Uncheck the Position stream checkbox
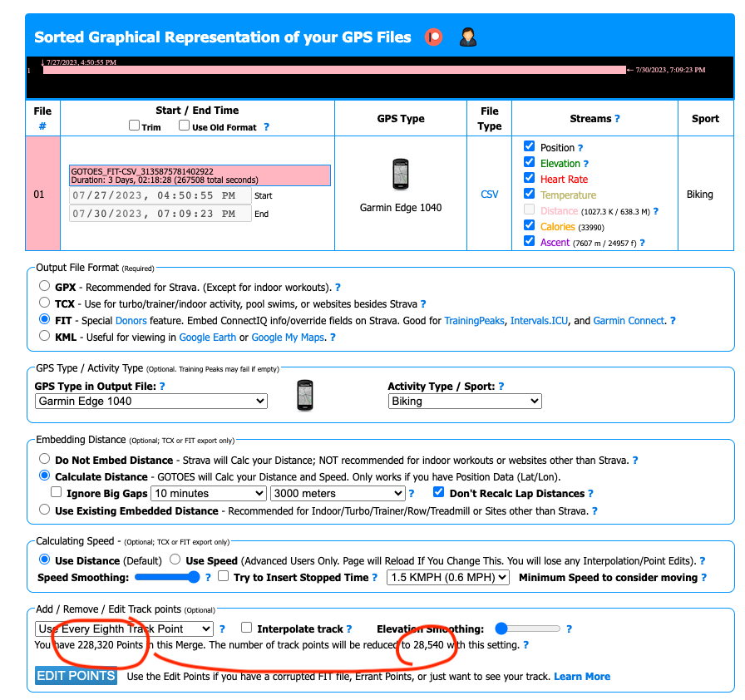This screenshot has width=745, height=700. [x=530, y=146]
